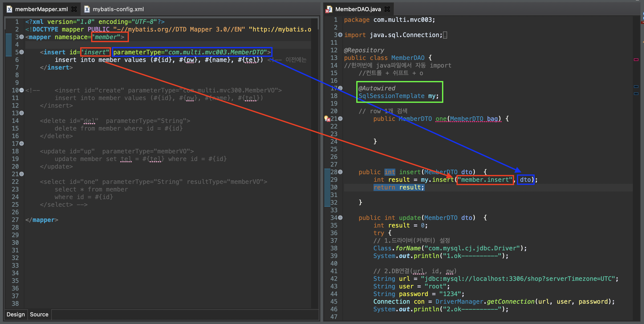This screenshot has height=324, width=644.
Task: Click error quick-fix marker at line 21
Action: [x=327, y=119]
